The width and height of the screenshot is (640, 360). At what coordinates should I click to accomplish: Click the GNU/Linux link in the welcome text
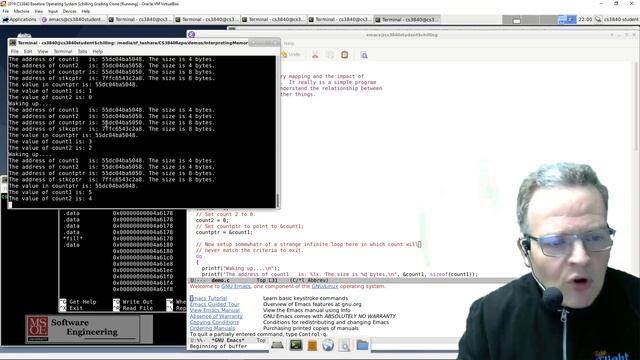pos(325,286)
